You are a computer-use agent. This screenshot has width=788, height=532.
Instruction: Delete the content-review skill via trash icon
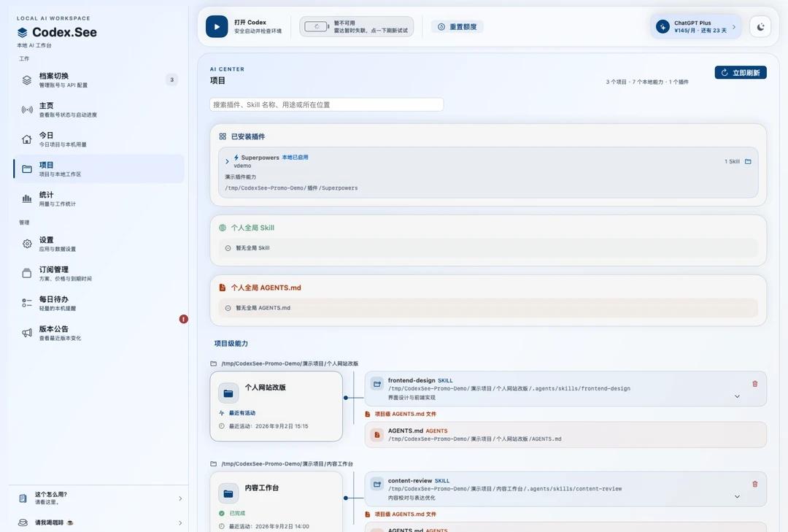point(755,484)
